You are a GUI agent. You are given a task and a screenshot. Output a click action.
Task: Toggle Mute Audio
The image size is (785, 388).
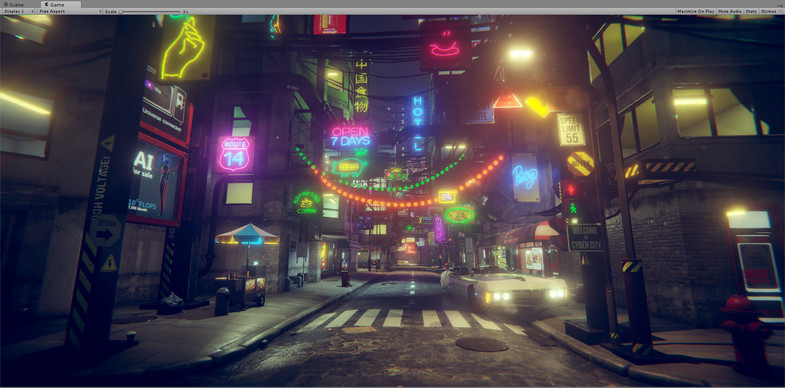point(729,11)
